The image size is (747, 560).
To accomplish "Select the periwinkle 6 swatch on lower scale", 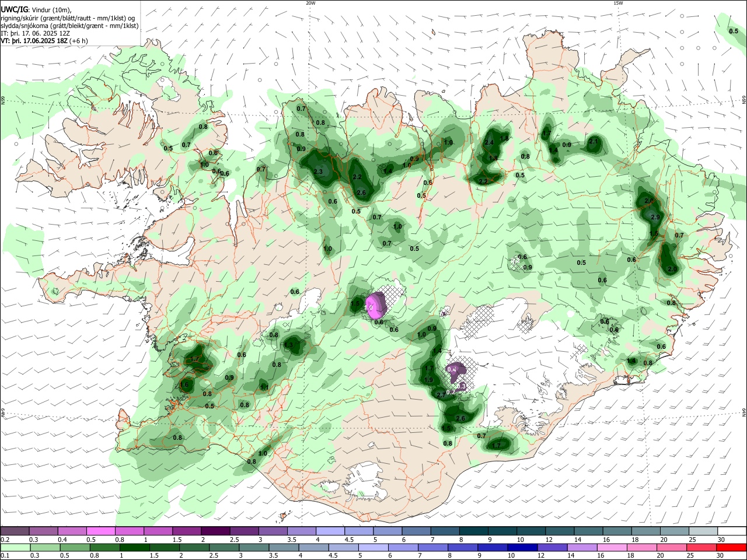I will 403,547.
